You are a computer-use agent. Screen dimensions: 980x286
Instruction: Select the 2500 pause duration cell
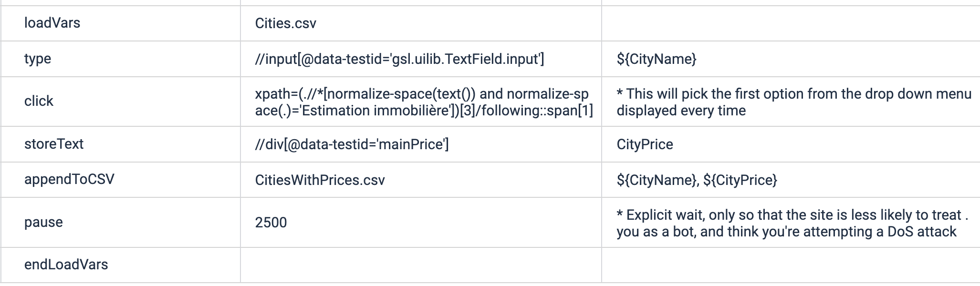[271, 223]
